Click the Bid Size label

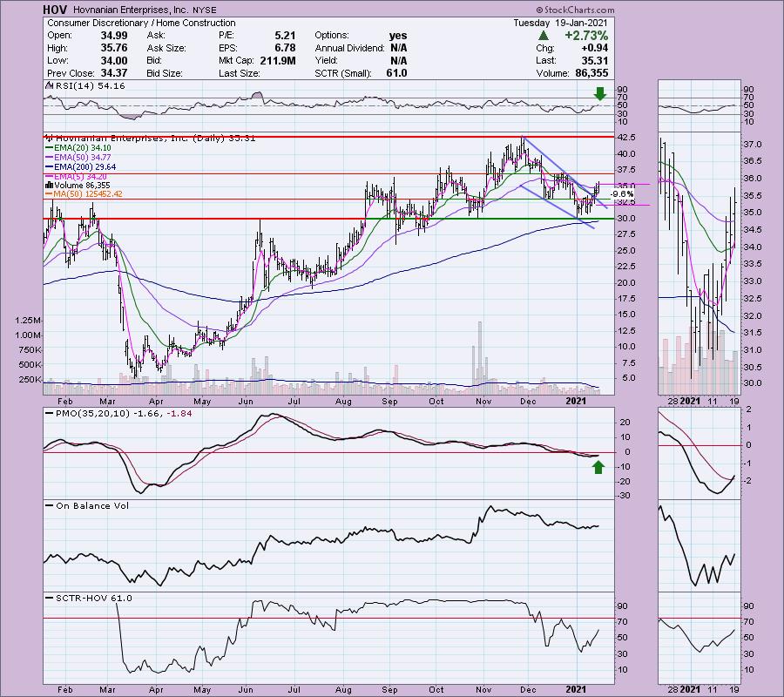[165, 73]
